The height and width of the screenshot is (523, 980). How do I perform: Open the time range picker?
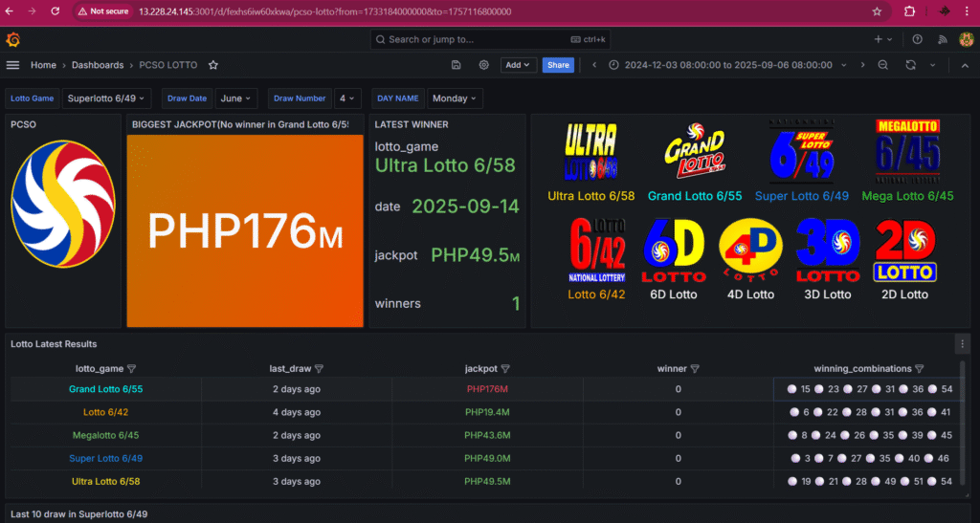coord(729,65)
